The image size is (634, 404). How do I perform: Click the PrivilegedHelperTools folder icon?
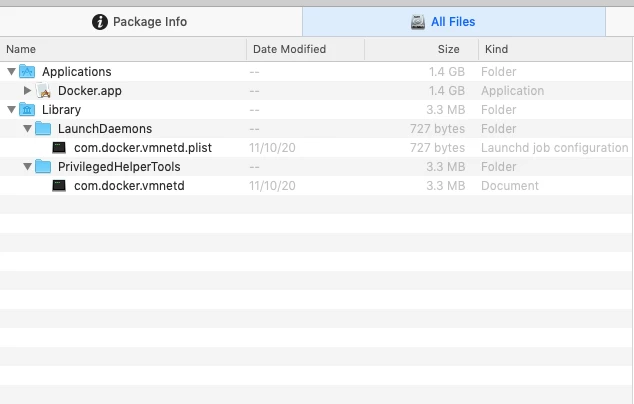coord(43,167)
